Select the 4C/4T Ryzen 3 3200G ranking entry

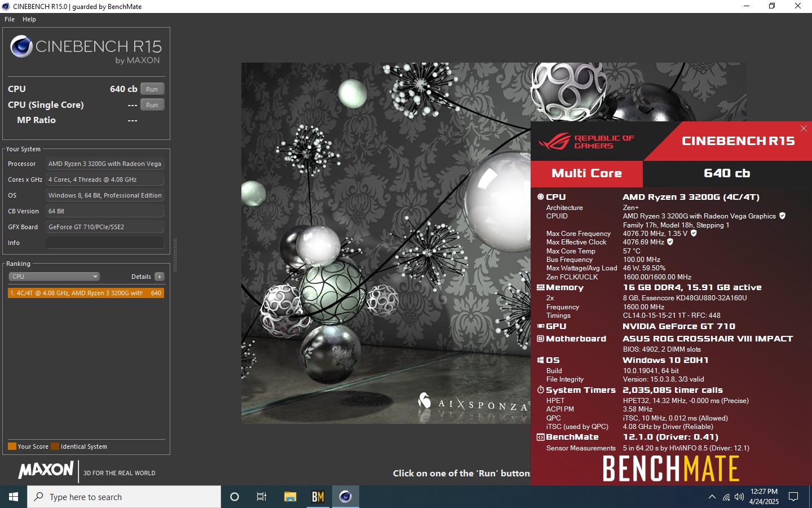point(86,293)
